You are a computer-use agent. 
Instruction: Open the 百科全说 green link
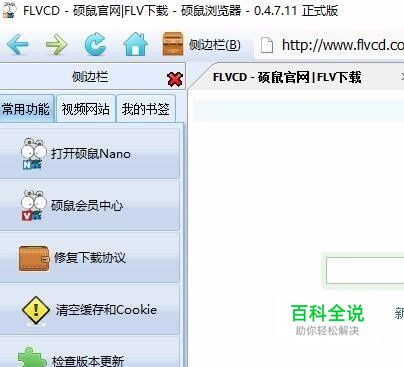[327, 313]
